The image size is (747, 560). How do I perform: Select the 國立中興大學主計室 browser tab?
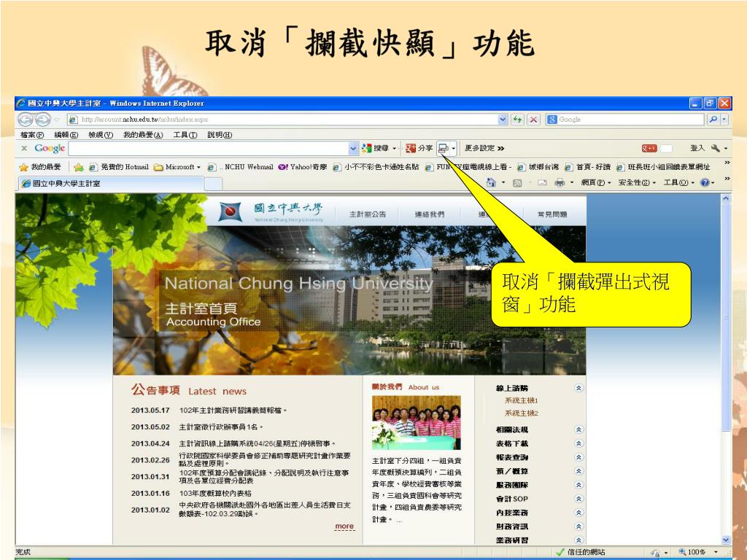click(x=111, y=183)
